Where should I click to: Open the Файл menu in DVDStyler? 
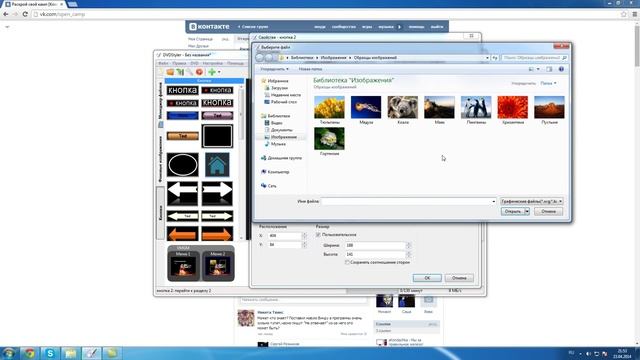(163, 63)
